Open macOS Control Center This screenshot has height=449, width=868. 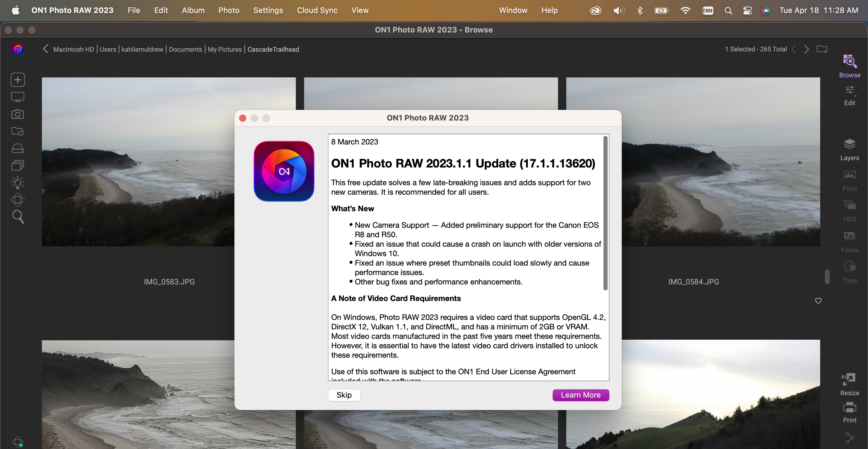click(x=747, y=10)
